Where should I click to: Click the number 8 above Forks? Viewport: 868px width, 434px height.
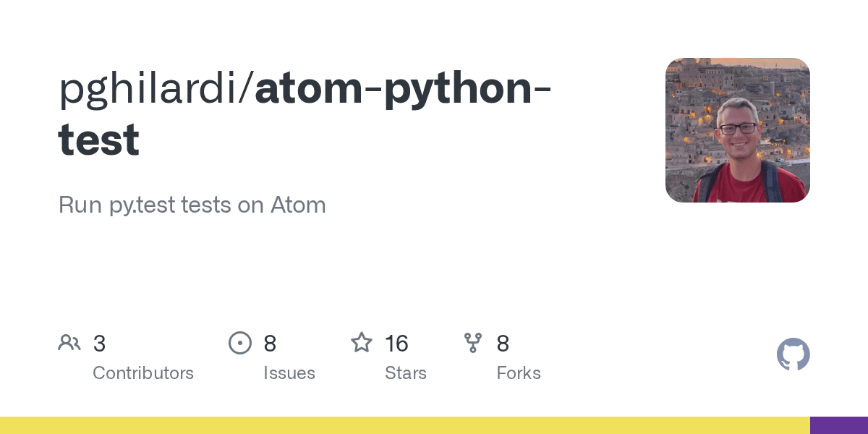pyautogui.click(x=503, y=344)
